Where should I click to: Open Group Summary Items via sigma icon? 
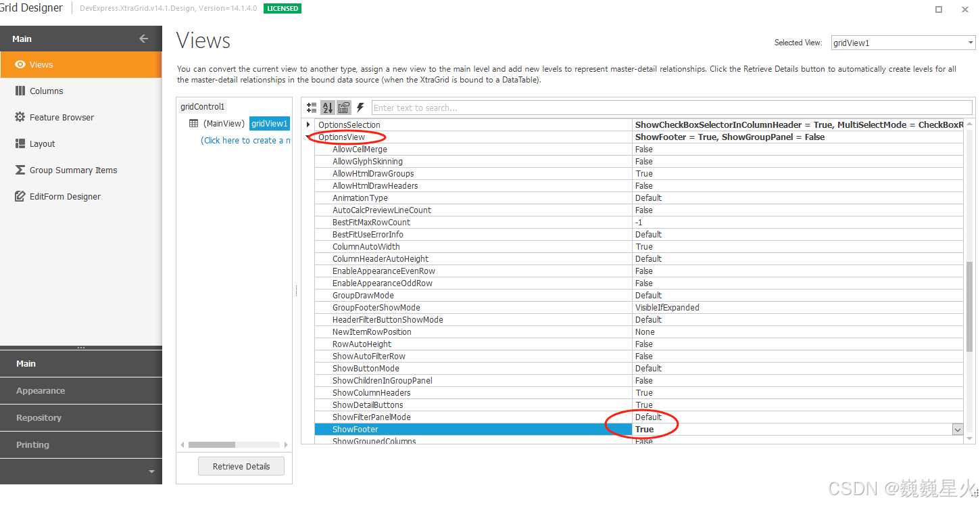pos(20,170)
